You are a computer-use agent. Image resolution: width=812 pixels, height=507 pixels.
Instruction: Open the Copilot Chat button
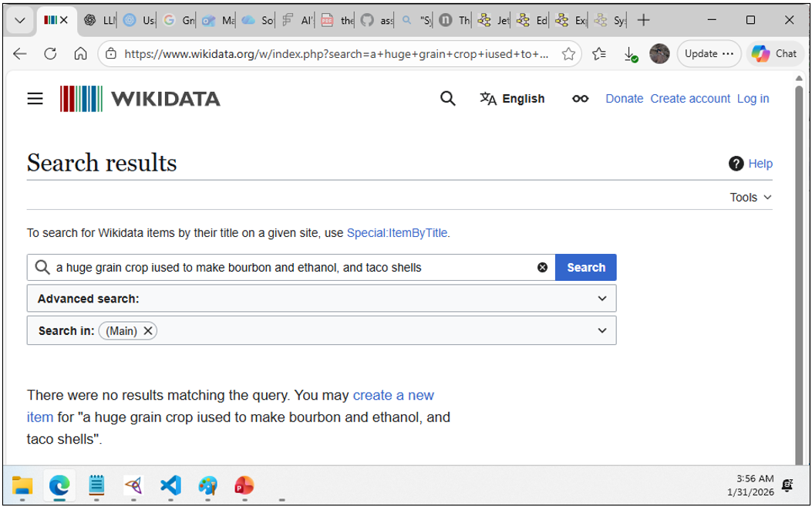[774, 54]
